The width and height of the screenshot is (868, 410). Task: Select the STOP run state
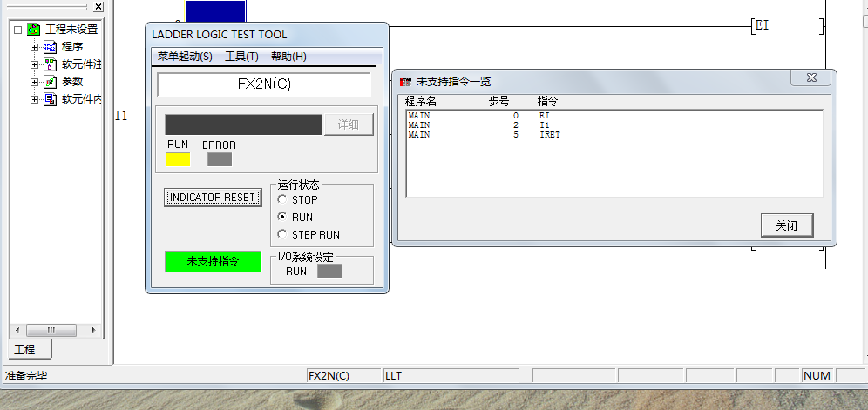coord(281,200)
